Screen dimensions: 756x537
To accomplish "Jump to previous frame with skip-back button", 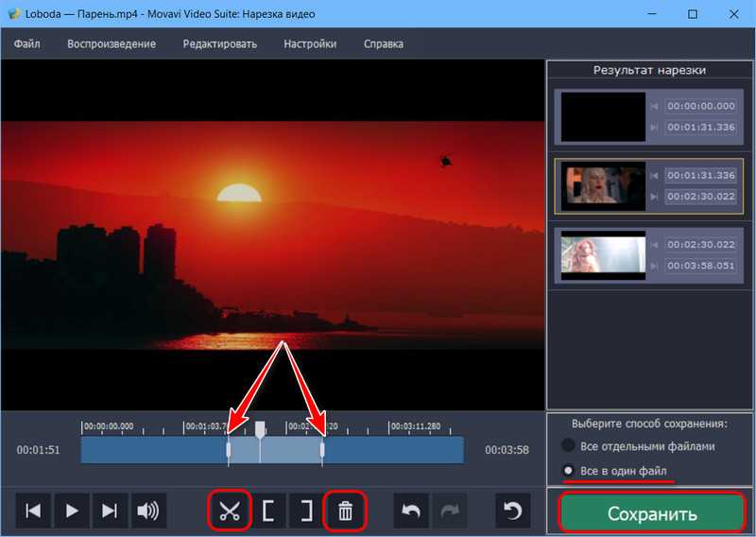I will click(x=33, y=511).
